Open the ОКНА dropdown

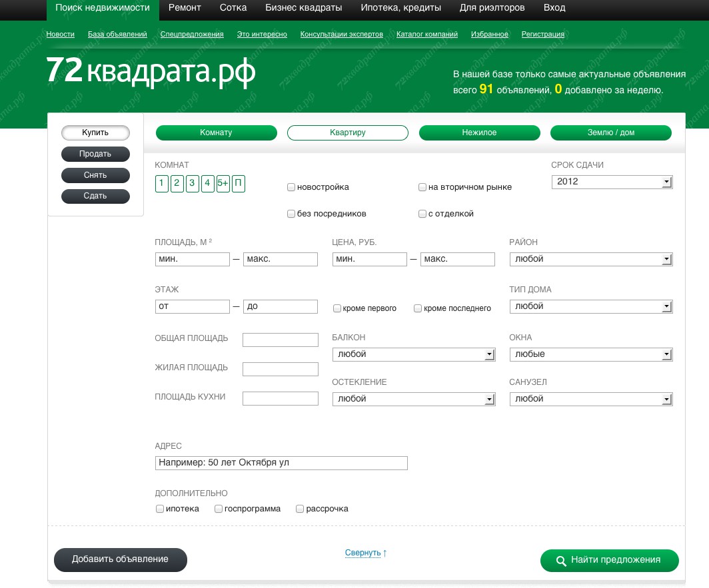591,355
